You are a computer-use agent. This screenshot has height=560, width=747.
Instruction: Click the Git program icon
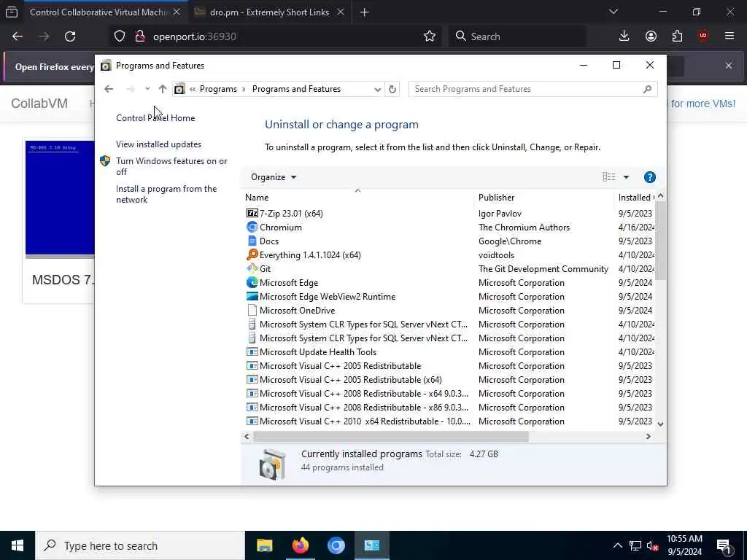tap(252, 268)
